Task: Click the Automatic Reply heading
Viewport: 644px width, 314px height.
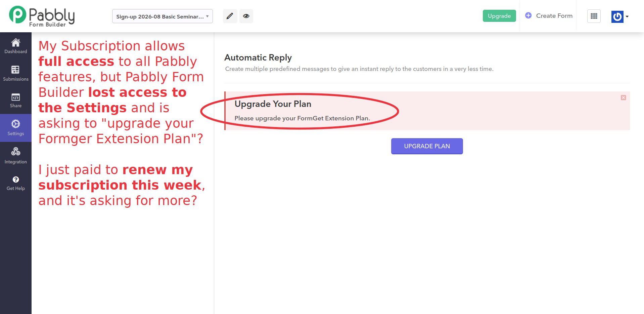Action: (258, 57)
